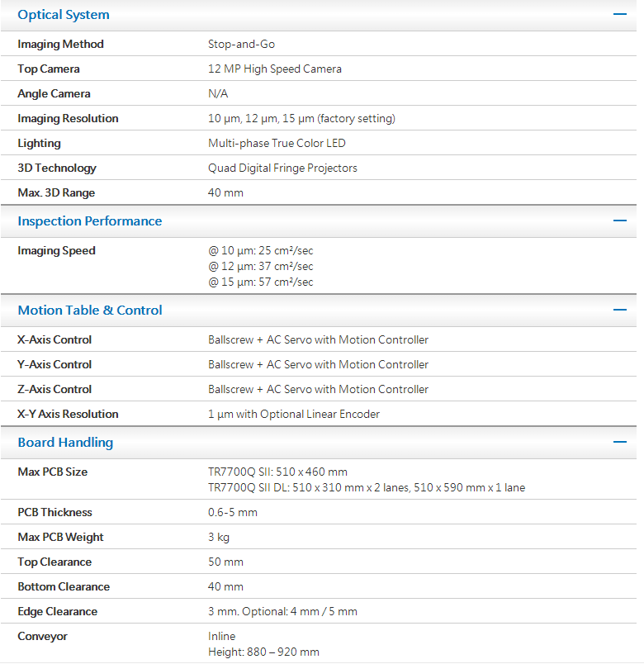Click the Motion Table & Control heading
The width and height of the screenshot is (644, 664).
click(x=90, y=311)
